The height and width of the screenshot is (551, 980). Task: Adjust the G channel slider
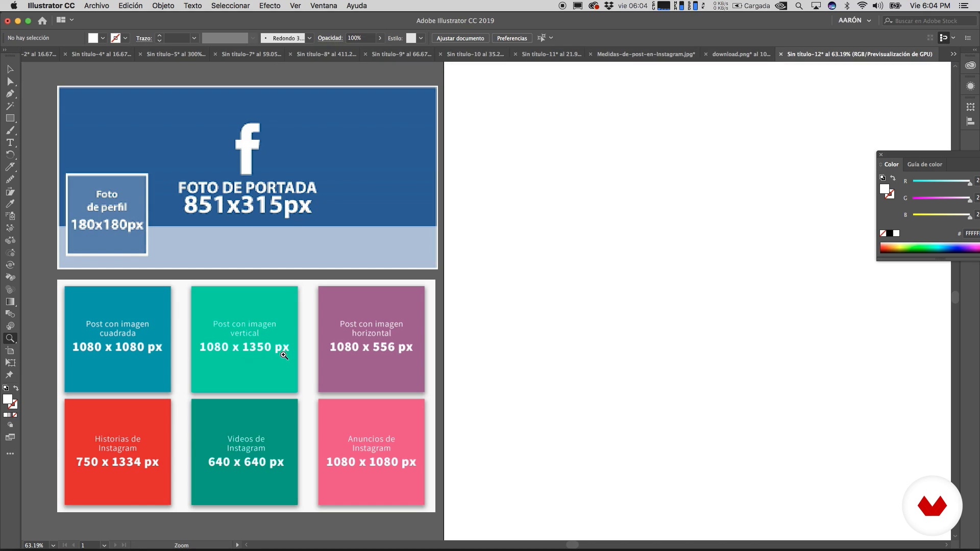click(942, 198)
